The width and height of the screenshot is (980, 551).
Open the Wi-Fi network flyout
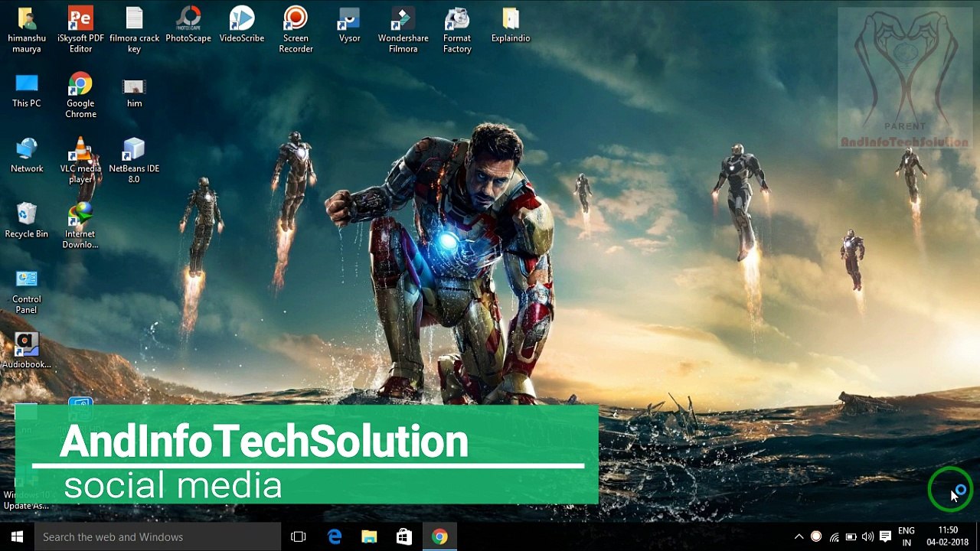pos(834,536)
